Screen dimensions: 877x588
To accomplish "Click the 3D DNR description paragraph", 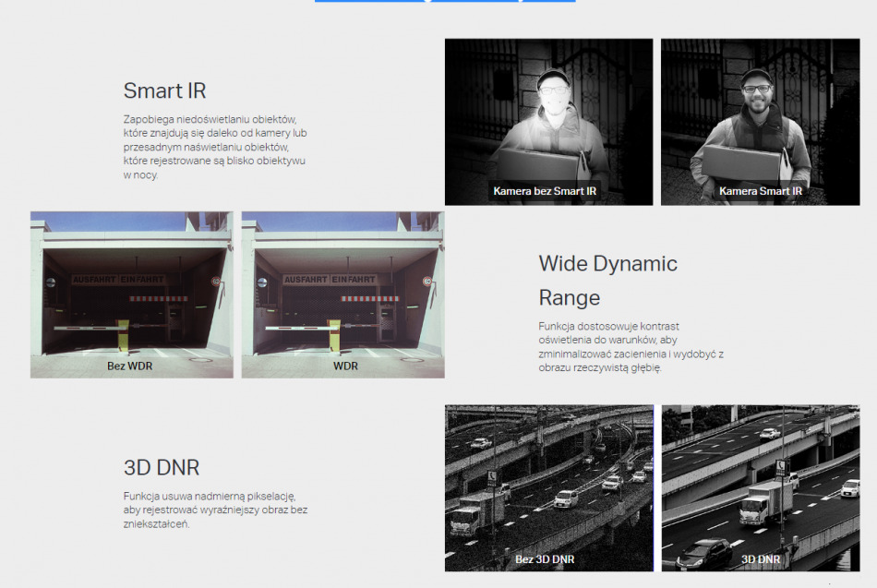I will [x=215, y=510].
